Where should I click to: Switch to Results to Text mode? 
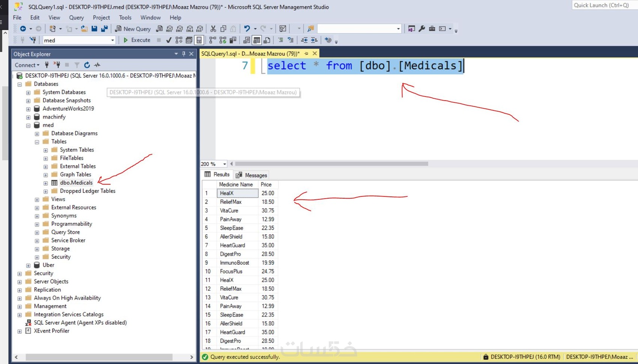pyautogui.click(x=247, y=40)
